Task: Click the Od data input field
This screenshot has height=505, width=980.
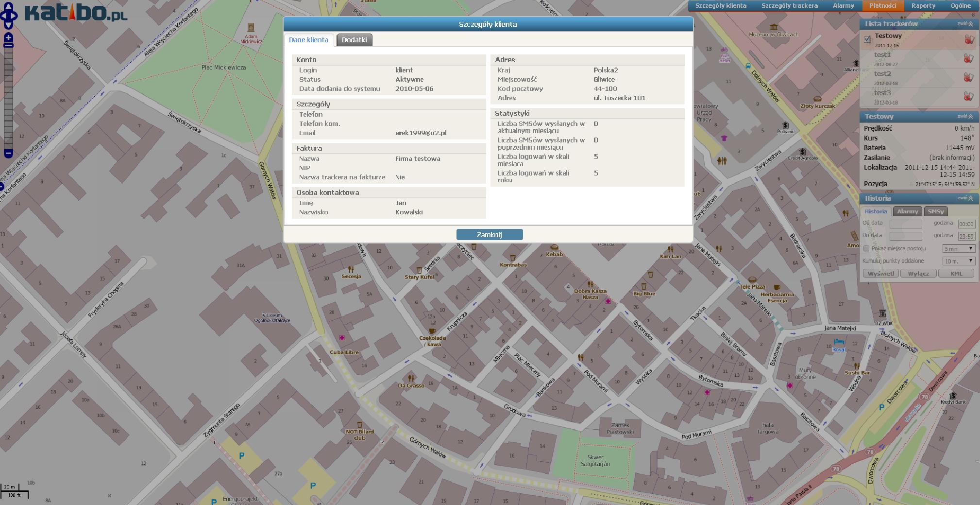Action: [x=906, y=224]
